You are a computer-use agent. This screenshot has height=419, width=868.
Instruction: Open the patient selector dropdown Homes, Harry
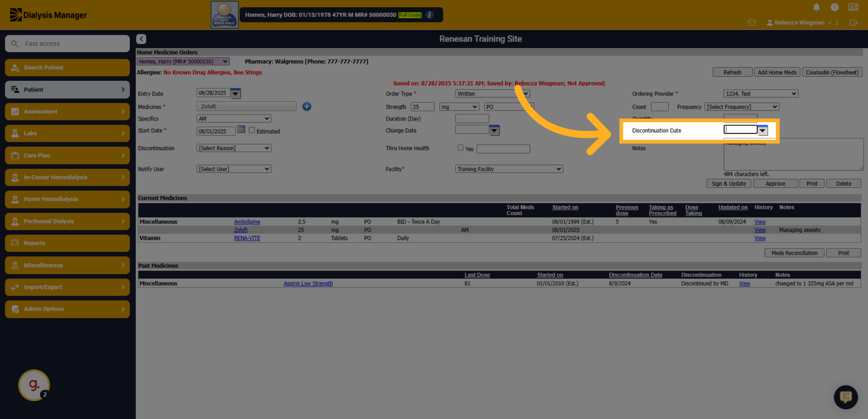click(x=183, y=61)
